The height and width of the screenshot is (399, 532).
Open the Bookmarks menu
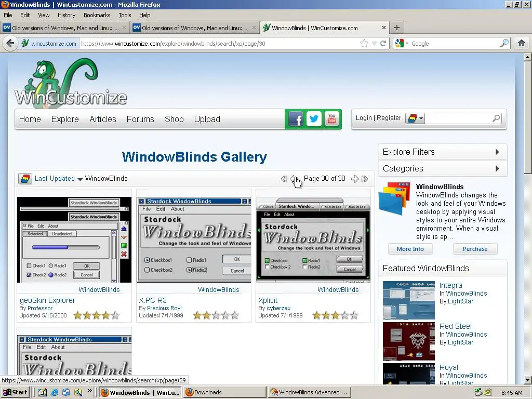[97, 15]
